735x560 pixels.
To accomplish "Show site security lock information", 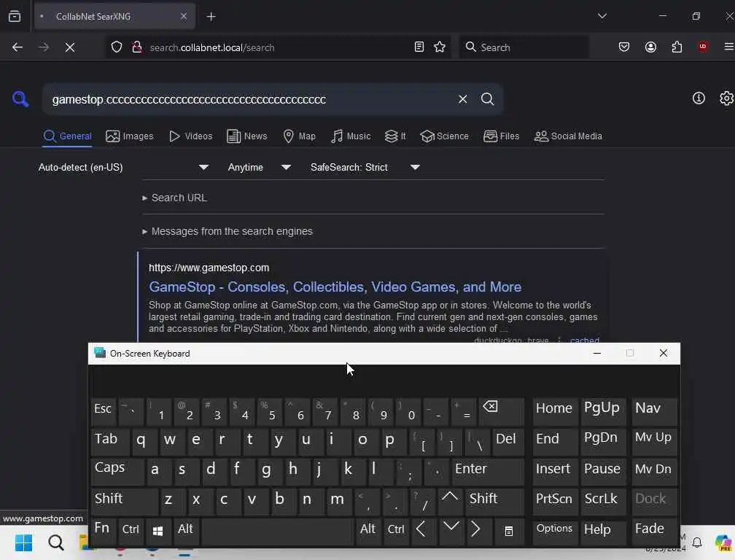I will [137, 47].
